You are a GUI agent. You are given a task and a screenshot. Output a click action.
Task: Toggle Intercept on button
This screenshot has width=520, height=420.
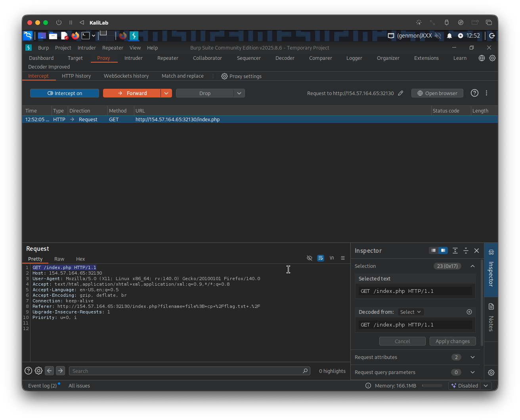tap(65, 93)
